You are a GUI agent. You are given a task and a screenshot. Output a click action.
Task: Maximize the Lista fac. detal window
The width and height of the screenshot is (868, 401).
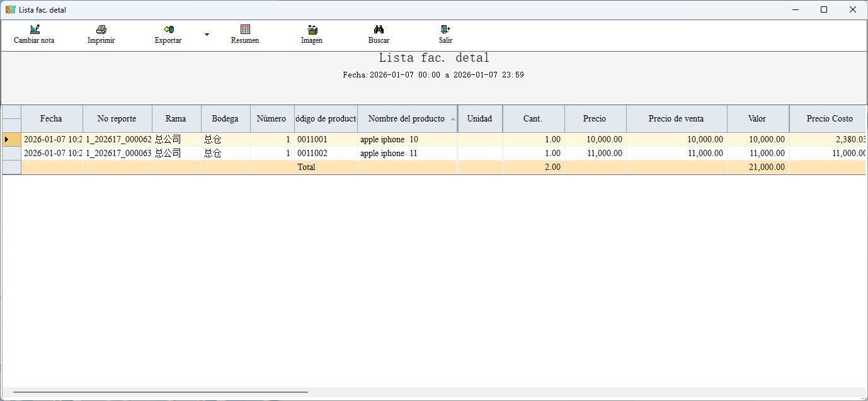coord(824,9)
